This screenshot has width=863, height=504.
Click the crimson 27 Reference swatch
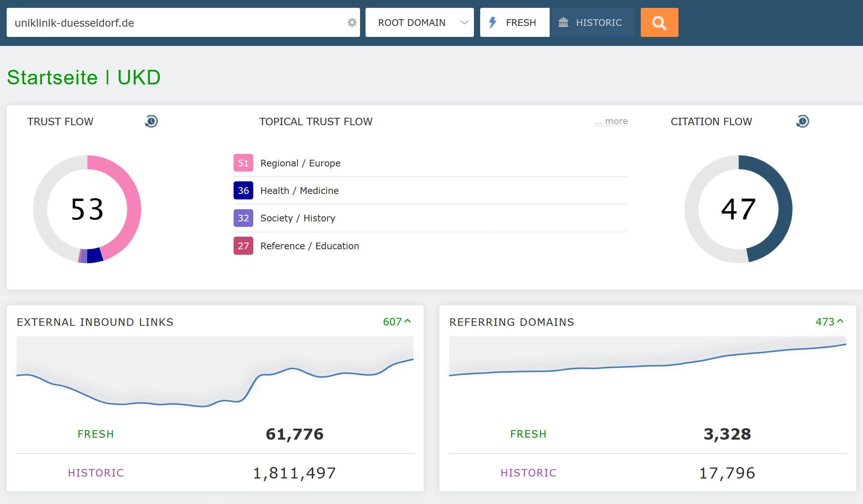pyautogui.click(x=243, y=246)
